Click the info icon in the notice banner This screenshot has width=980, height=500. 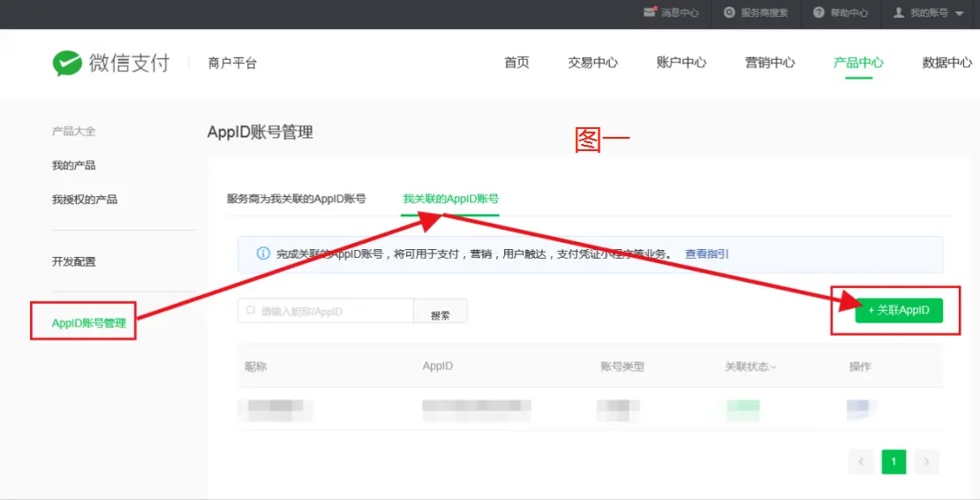click(x=263, y=254)
